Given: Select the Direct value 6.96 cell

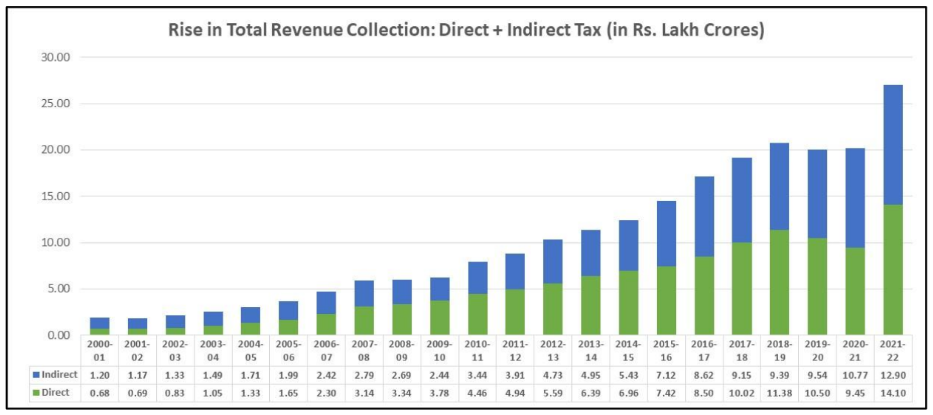Looking at the screenshot, I should (628, 393).
